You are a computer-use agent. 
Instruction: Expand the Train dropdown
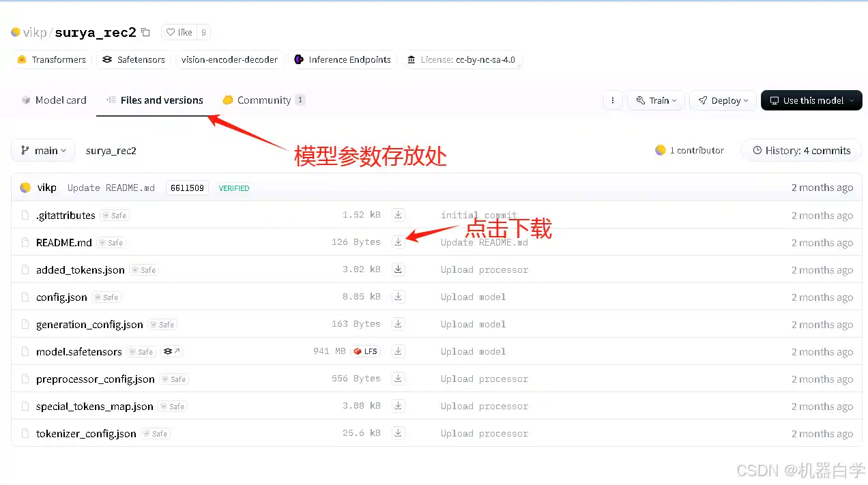656,100
